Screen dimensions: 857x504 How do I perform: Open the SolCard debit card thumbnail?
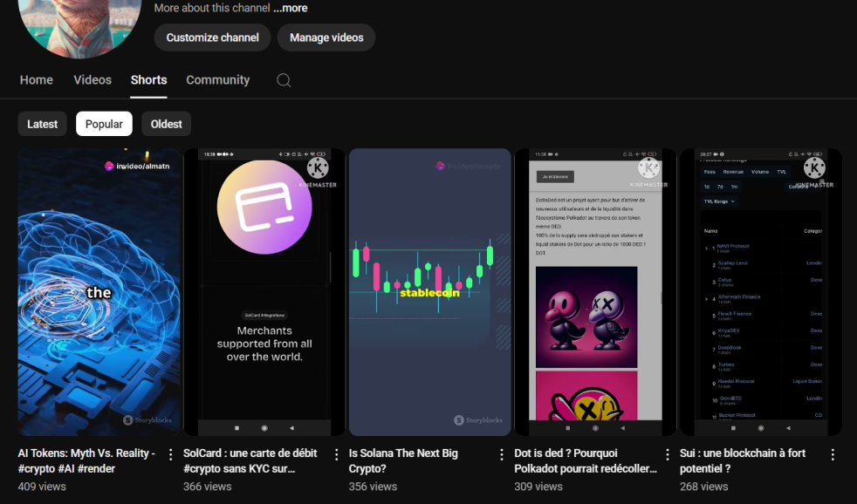(x=264, y=292)
